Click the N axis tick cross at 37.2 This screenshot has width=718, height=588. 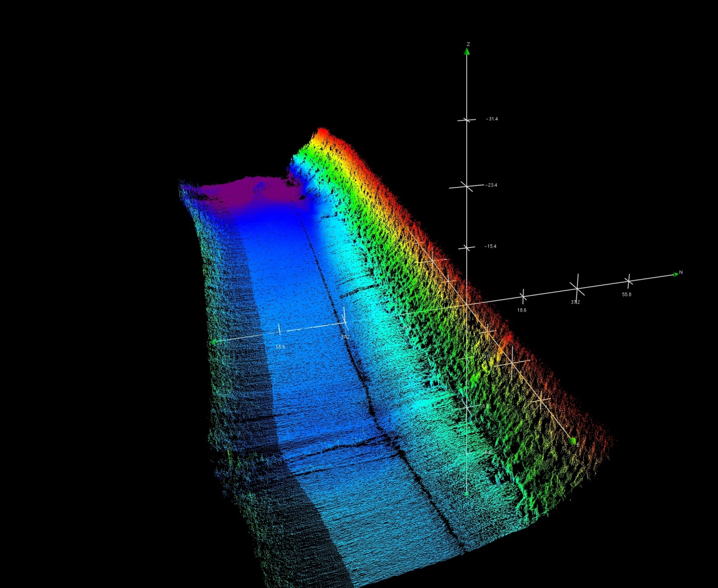(577, 288)
